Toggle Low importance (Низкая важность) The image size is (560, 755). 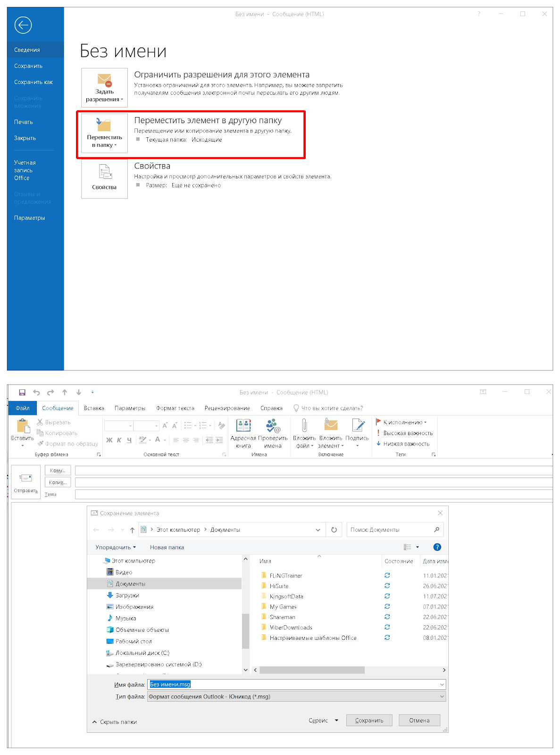pos(403,444)
